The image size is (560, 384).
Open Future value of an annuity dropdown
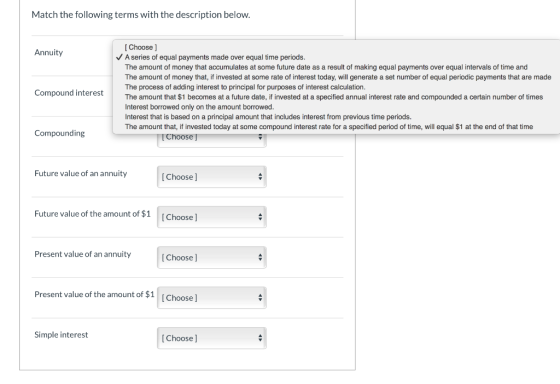[212, 177]
